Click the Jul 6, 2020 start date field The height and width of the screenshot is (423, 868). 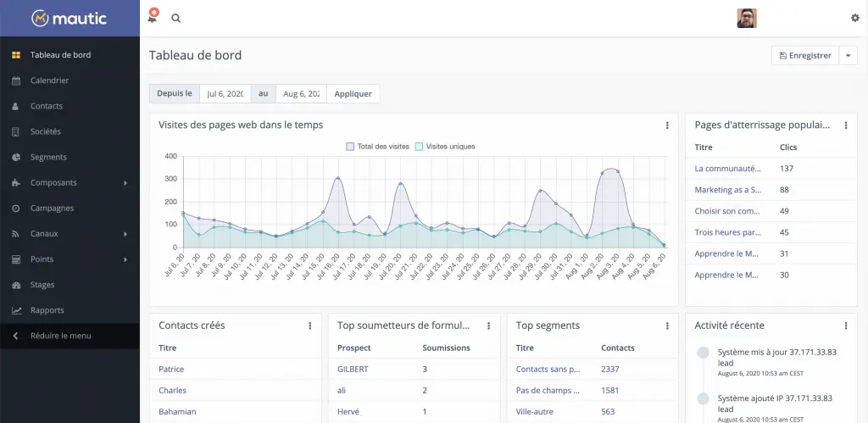(x=225, y=93)
